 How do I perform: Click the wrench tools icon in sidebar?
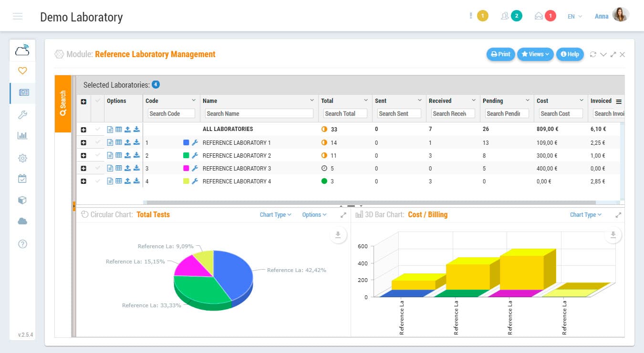coord(22,114)
